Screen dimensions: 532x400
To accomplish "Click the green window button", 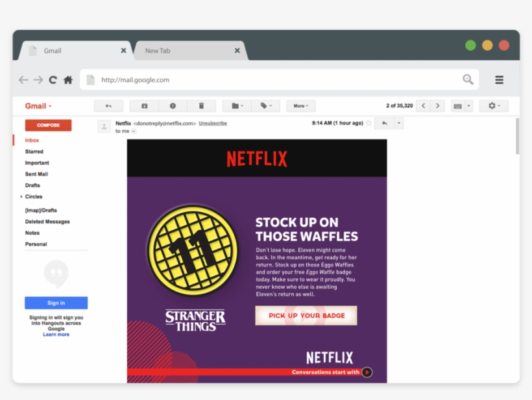I will 470,45.
